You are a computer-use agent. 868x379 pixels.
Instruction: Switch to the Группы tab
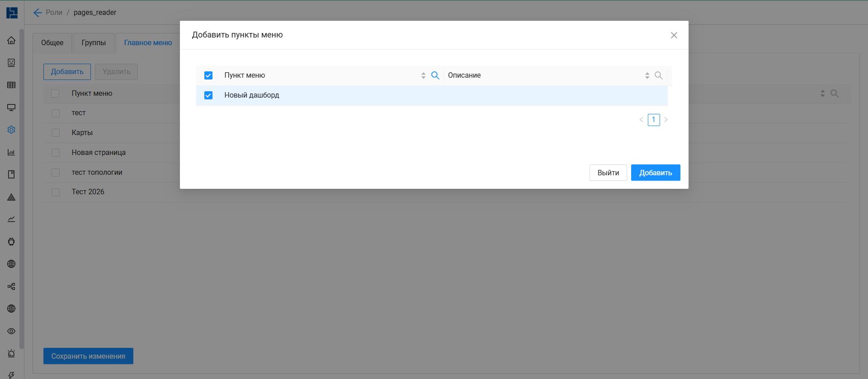94,43
